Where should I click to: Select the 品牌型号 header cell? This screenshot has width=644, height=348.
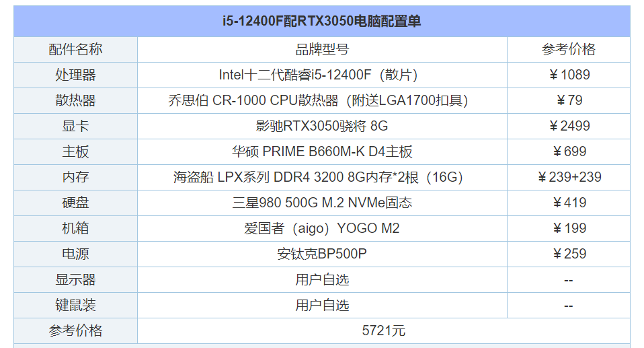pos(322,49)
